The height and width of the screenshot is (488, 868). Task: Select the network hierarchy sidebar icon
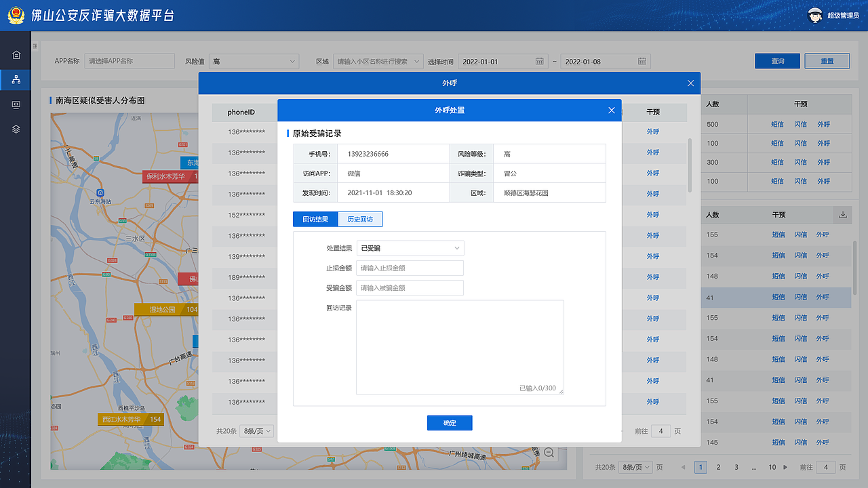point(16,80)
